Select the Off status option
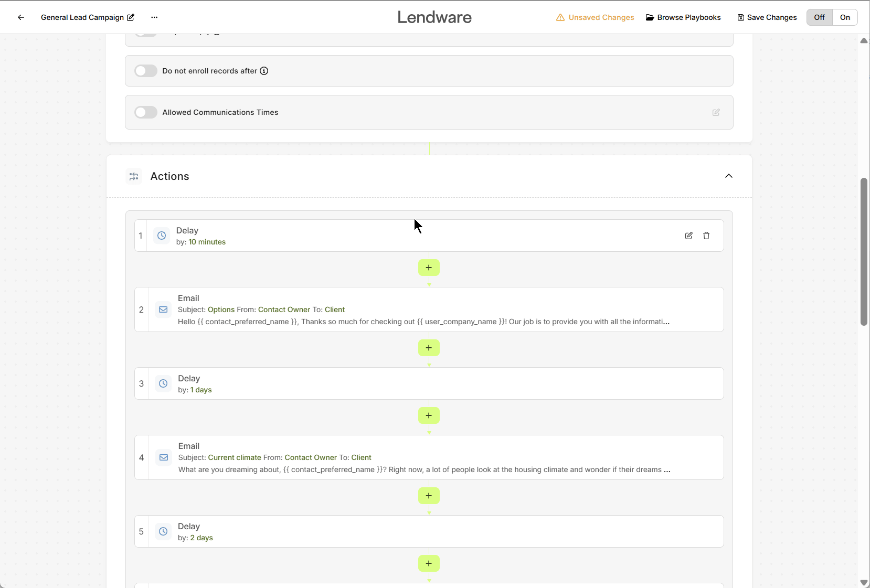The height and width of the screenshot is (588, 870). [819, 17]
